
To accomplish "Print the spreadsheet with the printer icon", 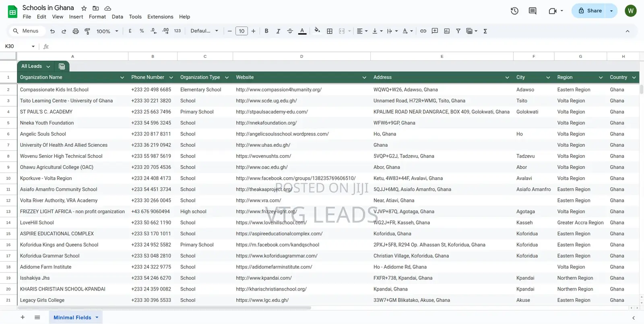I will coord(75,31).
